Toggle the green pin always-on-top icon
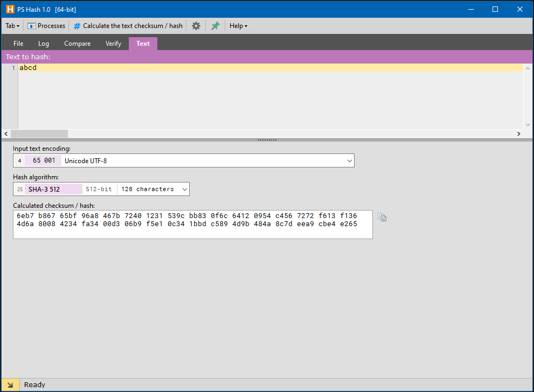Image resolution: width=534 pixels, height=392 pixels. click(215, 26)
